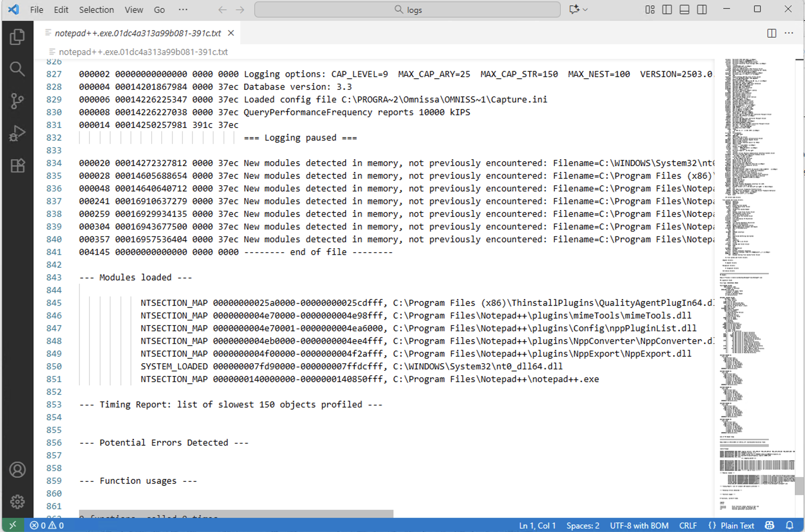805x532 pixels.
Task: Click the notifications bell in the status bar
Action: click(x=790, y=525)
